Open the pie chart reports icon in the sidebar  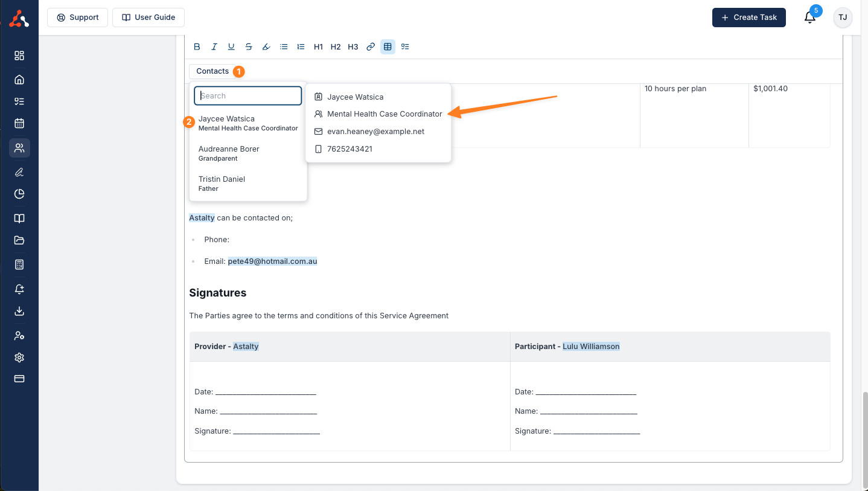click(19, 194)
